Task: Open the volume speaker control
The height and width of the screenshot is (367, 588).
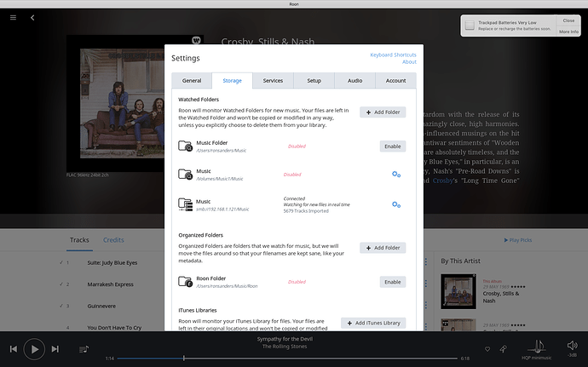Action: pos(573,345)
